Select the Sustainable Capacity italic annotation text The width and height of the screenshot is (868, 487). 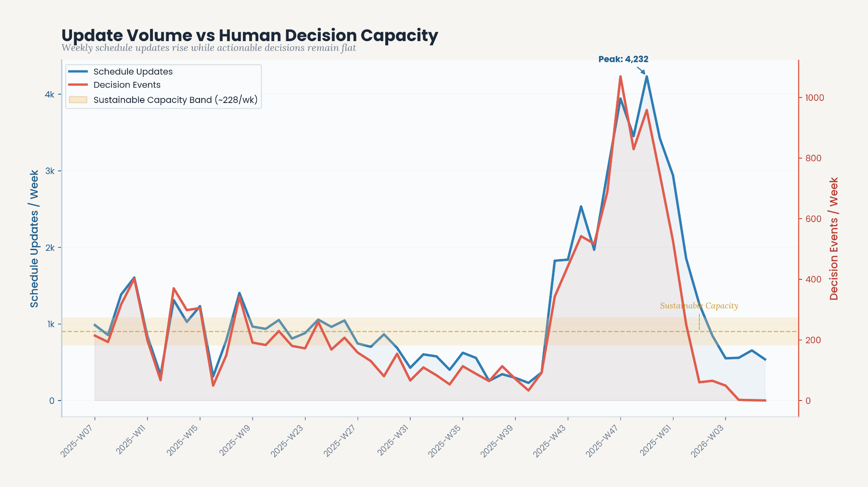699,306
